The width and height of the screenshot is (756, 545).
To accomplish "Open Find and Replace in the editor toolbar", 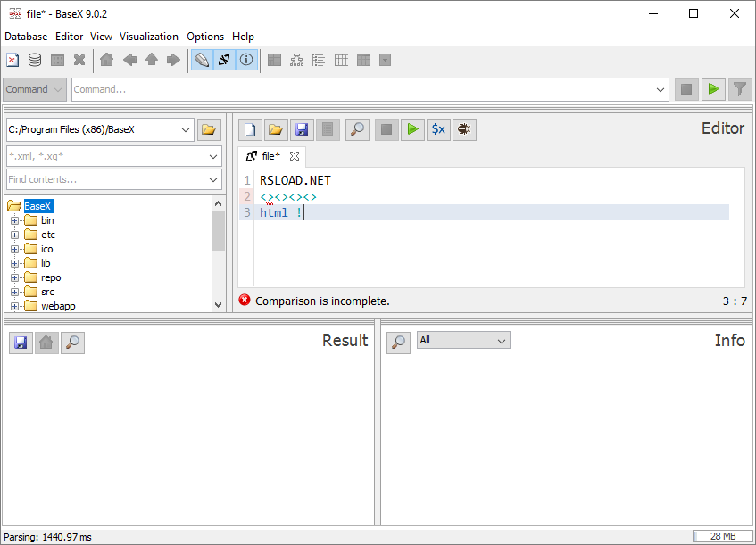I will [x=356, y=129].
